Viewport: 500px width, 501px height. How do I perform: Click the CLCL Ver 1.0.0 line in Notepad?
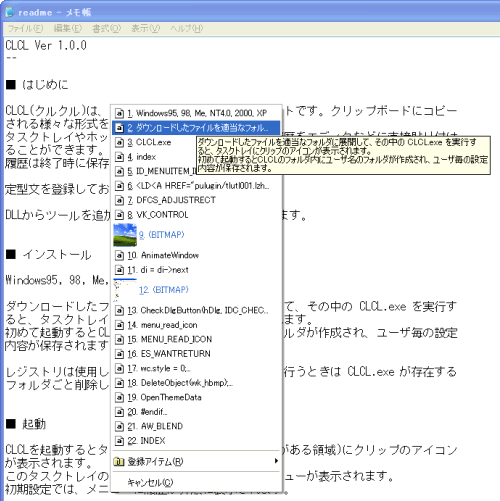46,45
